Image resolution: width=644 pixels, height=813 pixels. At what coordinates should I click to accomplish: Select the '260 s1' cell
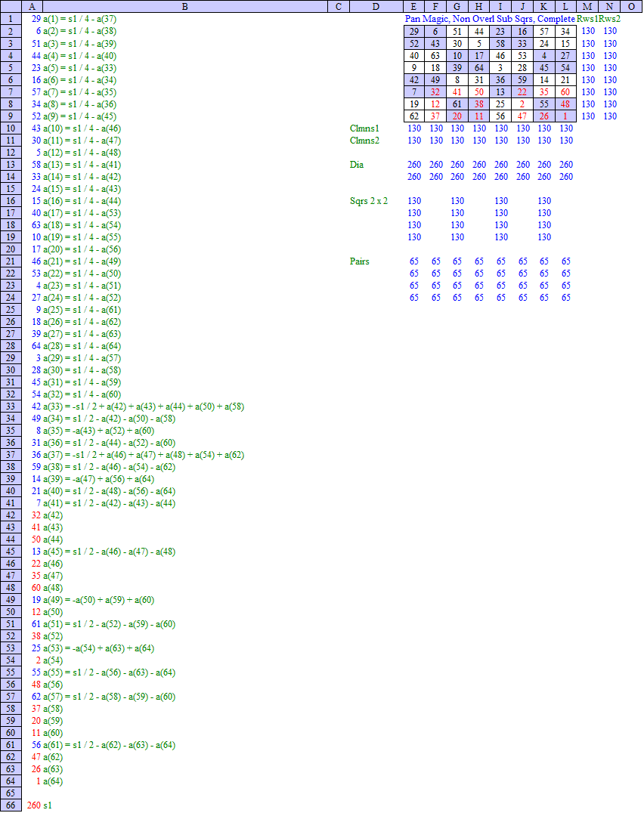(39, 805)
